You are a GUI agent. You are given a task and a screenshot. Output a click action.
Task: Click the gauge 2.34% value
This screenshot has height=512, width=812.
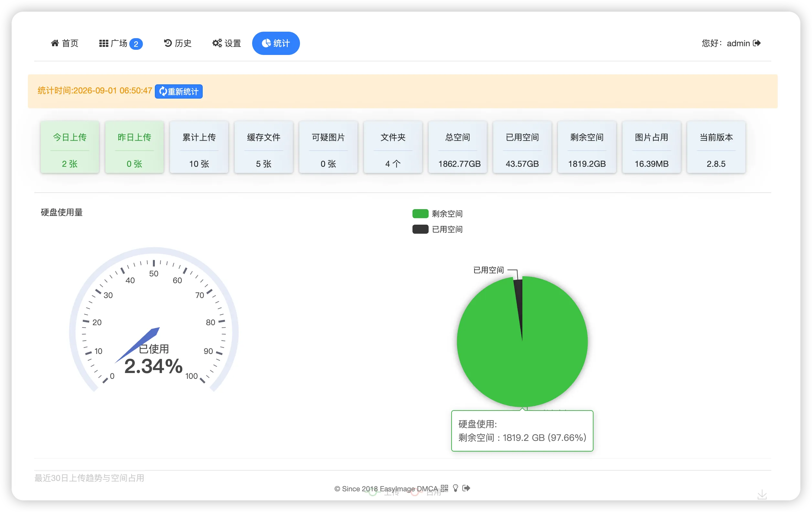point(154,366)
